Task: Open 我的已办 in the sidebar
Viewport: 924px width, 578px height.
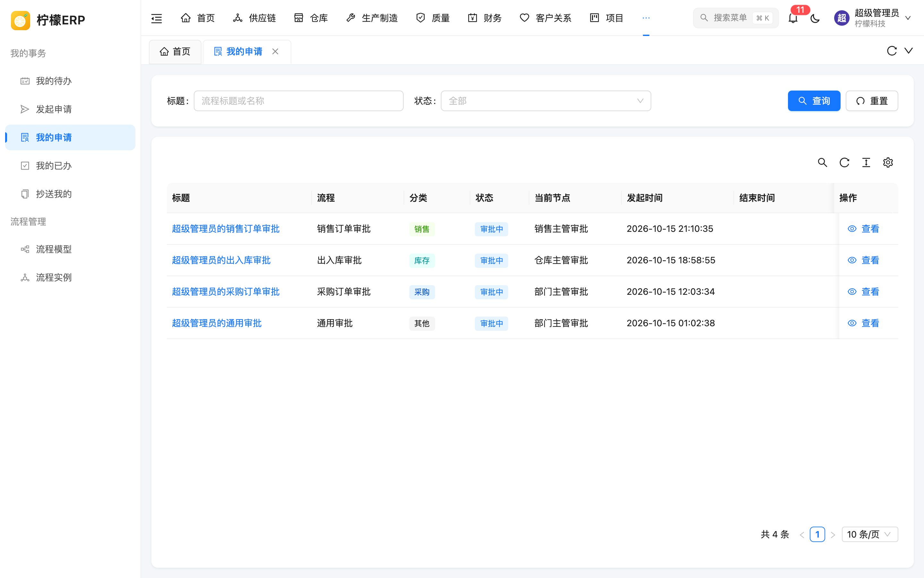Action: (70, 166)
